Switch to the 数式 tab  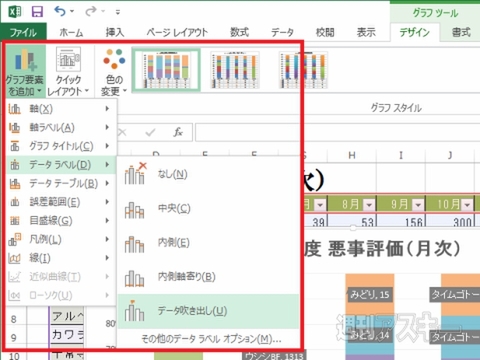pyautogui.click(x=239, y=32)
